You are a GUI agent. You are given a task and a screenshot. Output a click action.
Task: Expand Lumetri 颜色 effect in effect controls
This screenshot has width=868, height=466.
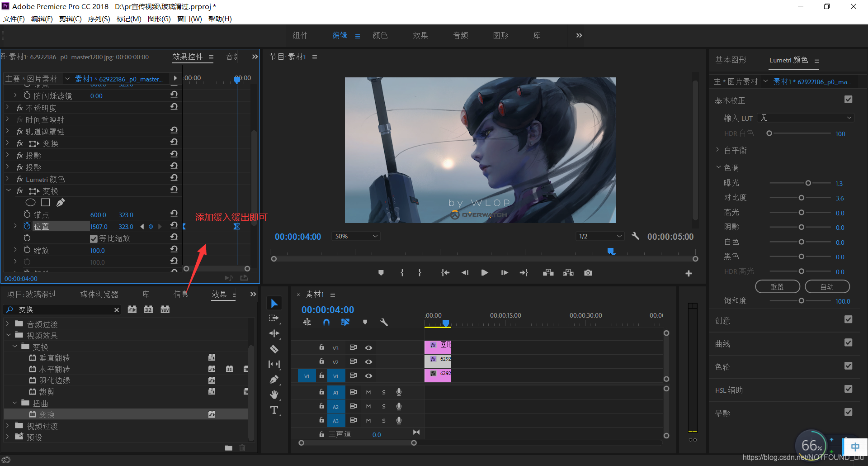(8, 179)
